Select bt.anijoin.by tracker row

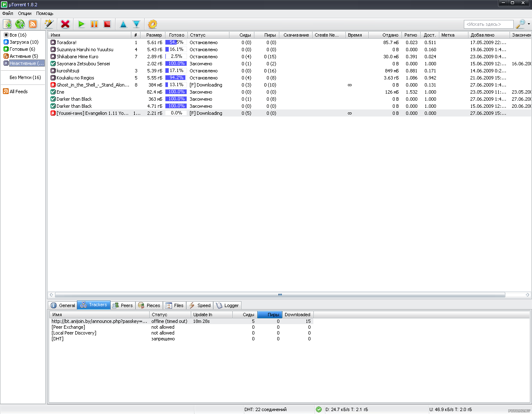182,321
